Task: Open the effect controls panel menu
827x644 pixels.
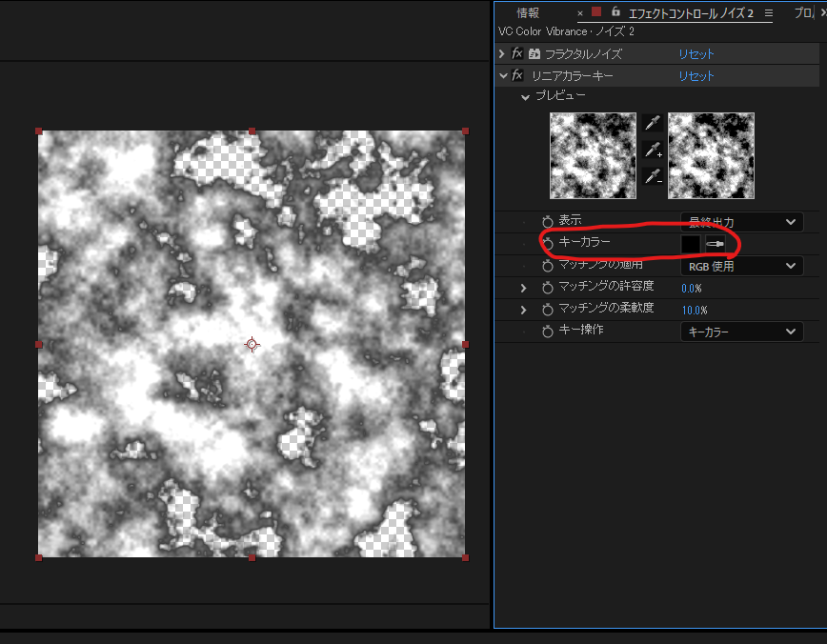Action: coord(768,13)
